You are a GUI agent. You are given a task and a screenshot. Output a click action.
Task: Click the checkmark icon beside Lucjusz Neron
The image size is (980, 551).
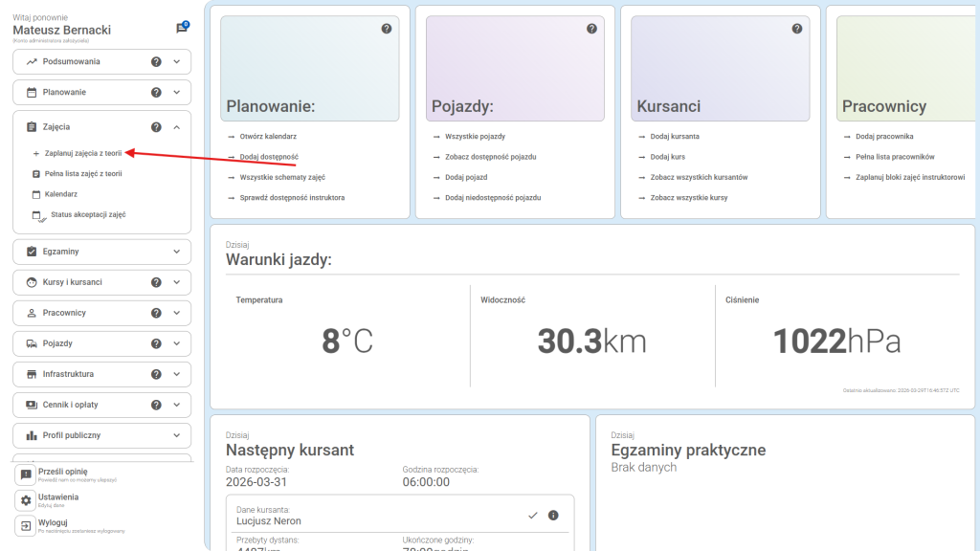[533, 516]
